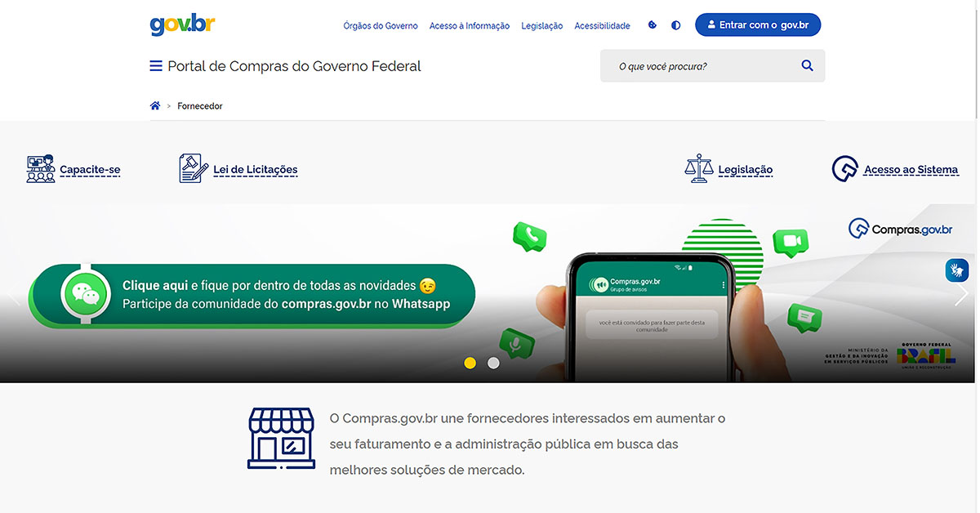
Task: Click the Fornecedor breadcrumb
Action: tap(200, 106)
